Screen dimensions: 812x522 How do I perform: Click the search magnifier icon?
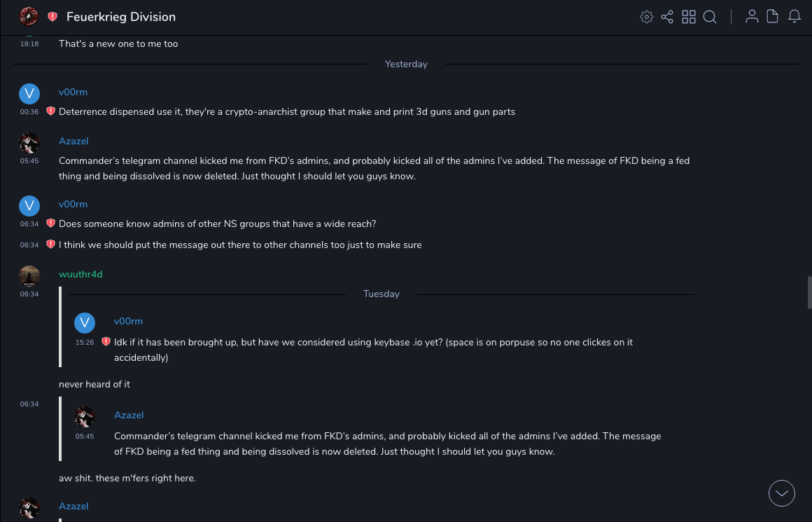coord(710,17)
